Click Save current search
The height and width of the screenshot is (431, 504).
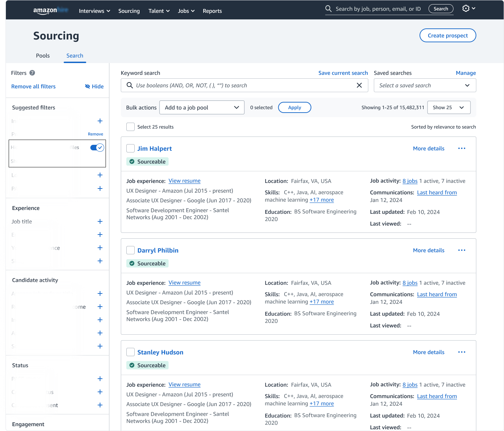pyautogui.click(x=343, y=73)
